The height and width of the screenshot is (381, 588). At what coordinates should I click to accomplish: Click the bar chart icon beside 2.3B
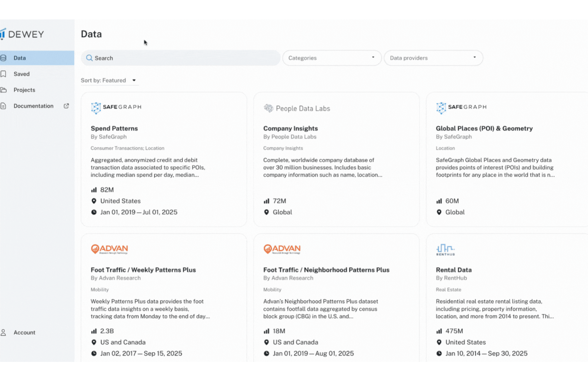point(94,331)
